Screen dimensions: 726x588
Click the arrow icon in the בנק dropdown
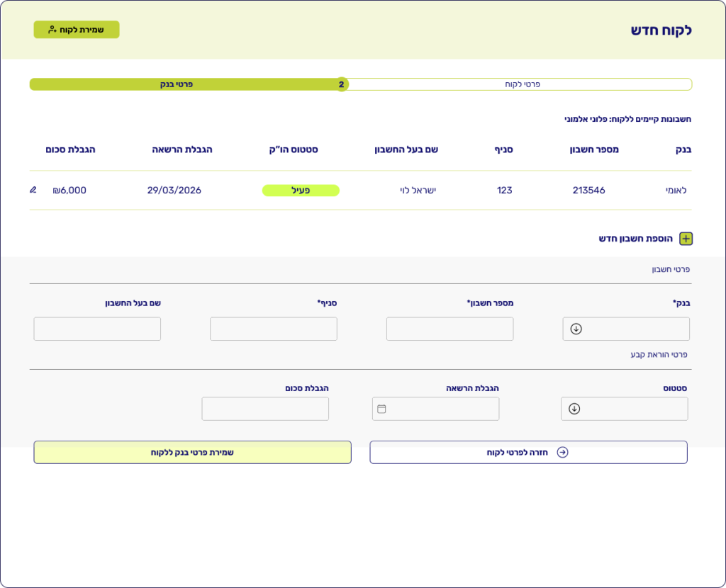[x=576, y=329]
